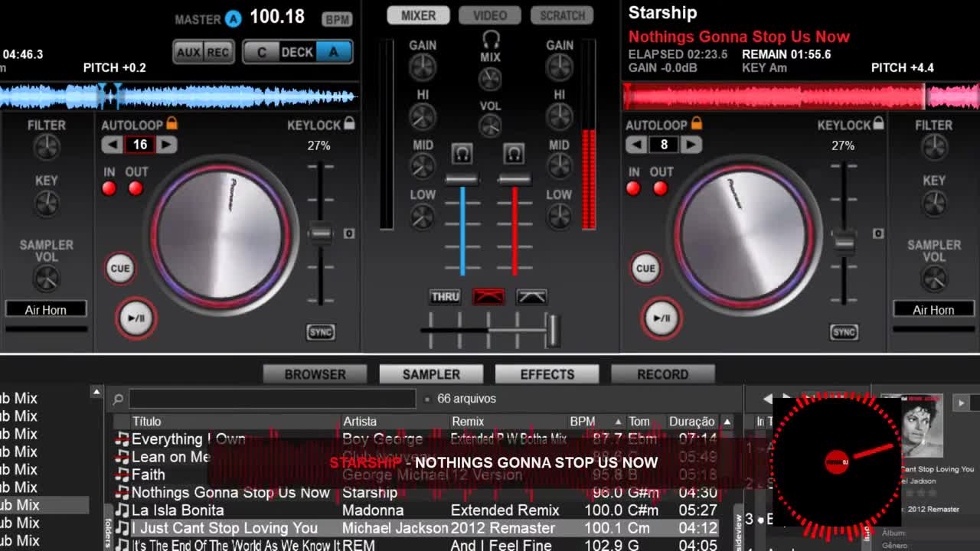Select the smooth crossfader curve icon
Screen dimensions: 980x551
click(x=531, y=297)
